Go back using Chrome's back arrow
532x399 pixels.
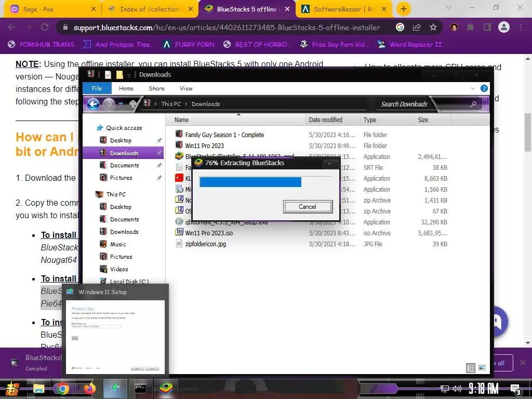tap(11, 27)
